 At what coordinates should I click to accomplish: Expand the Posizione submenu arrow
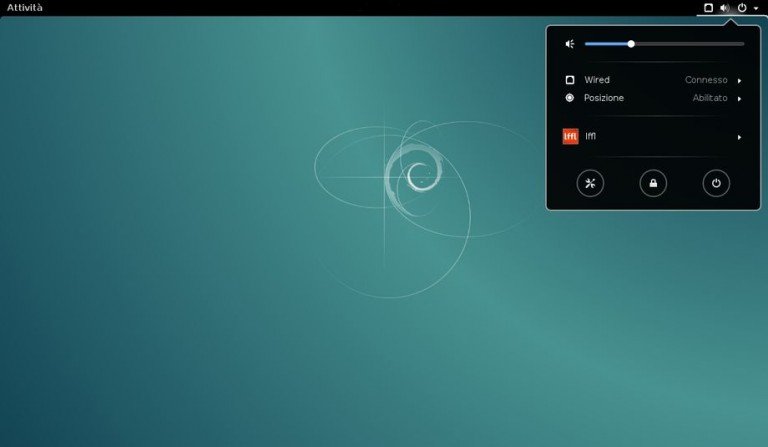point(740,98)
